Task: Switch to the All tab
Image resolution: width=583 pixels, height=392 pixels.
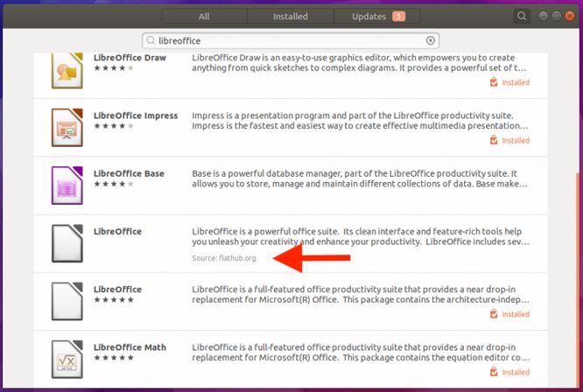Action: point(204,17)
